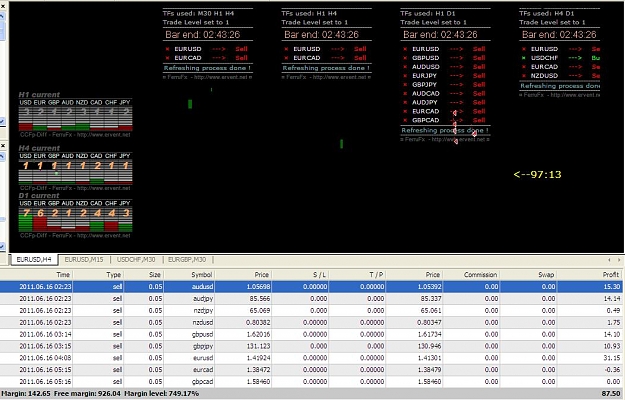Click the negative profit value -0.36
625x400 pixels.
point(613,370)
